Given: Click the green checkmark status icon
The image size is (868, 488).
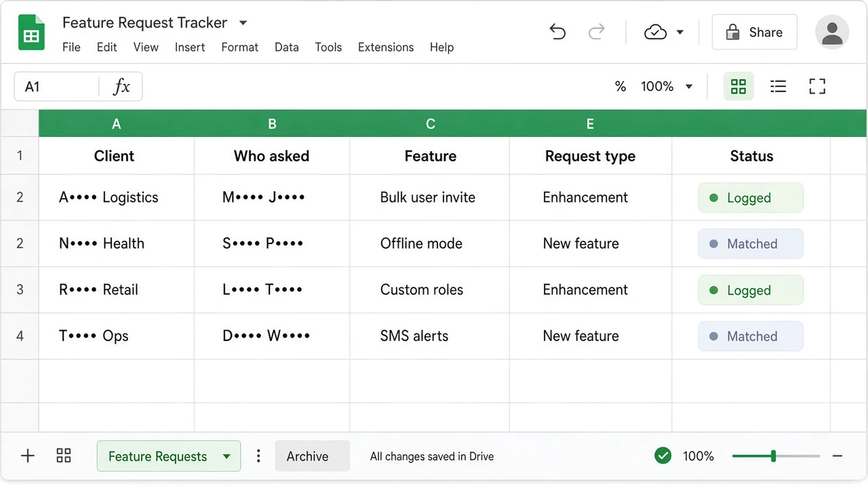Looking at the screenshot, I should 663,456.
